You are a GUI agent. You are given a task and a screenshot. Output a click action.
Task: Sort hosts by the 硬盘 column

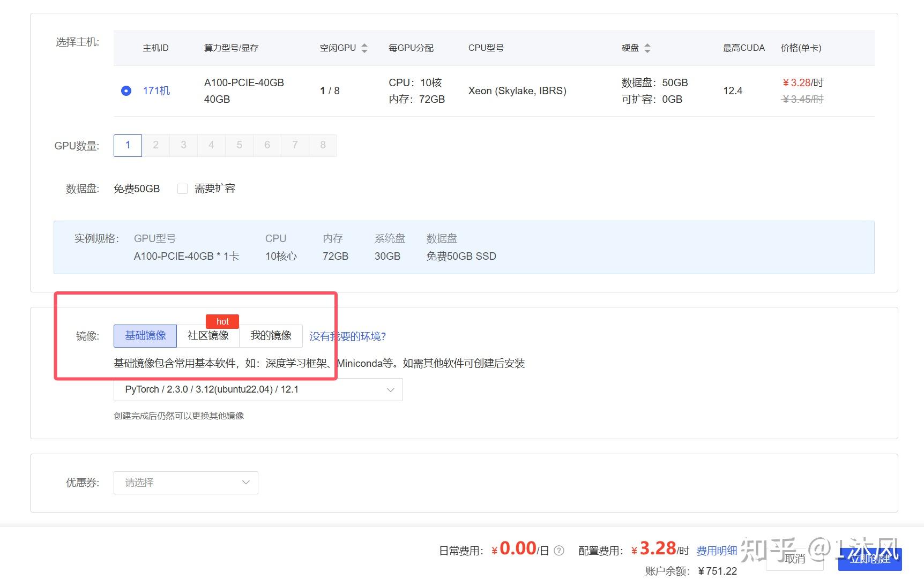tap(649, 48)
